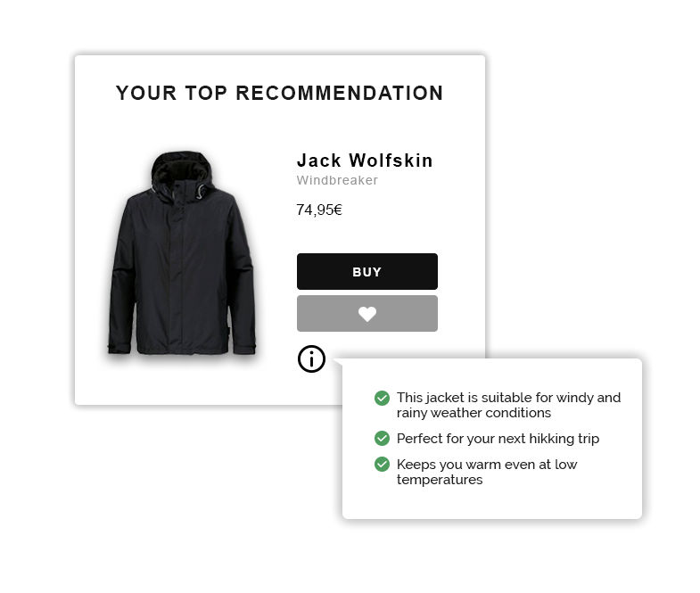
Task: Select the 'Keeps you warm even at low' text
Action: [x=487, y=465]
